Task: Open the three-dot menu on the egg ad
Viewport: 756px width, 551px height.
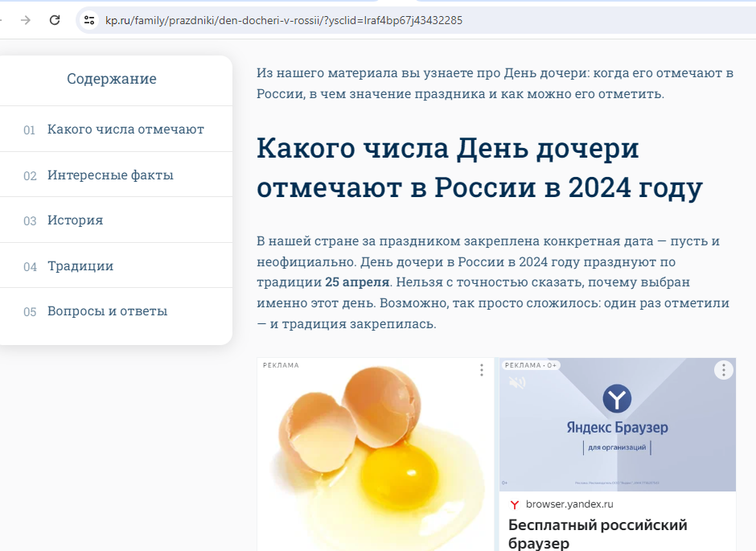Action: point(481,370)
